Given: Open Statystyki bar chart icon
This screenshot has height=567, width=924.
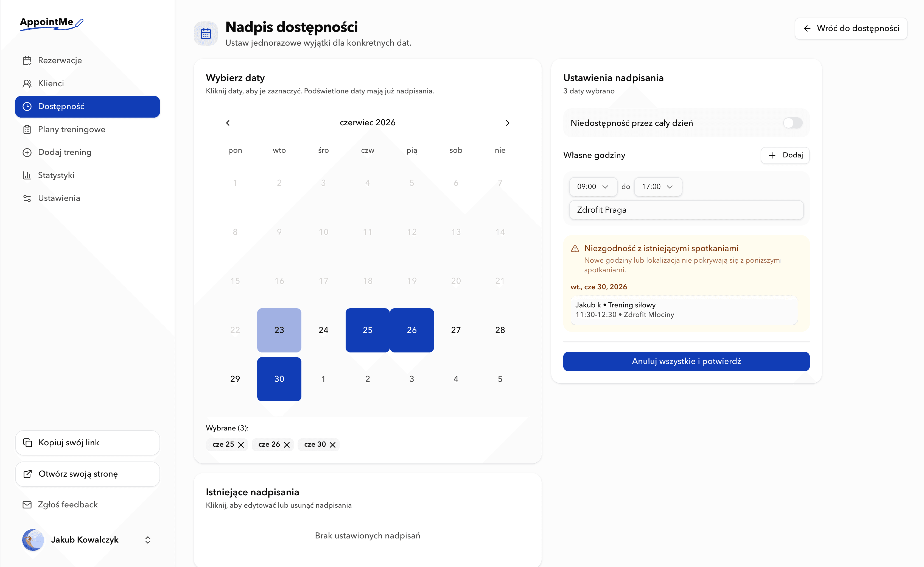Looking at the screenshot, I should (27, 175).
